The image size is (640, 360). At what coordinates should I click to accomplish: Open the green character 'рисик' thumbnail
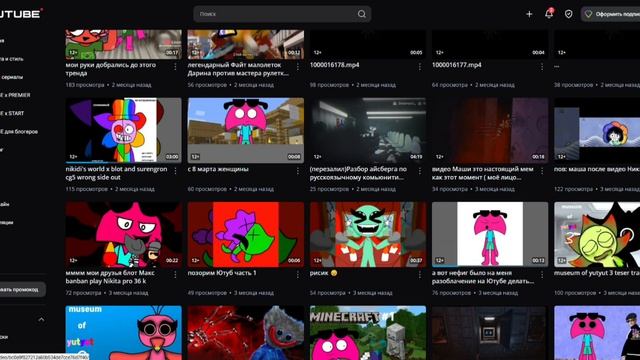368,234
